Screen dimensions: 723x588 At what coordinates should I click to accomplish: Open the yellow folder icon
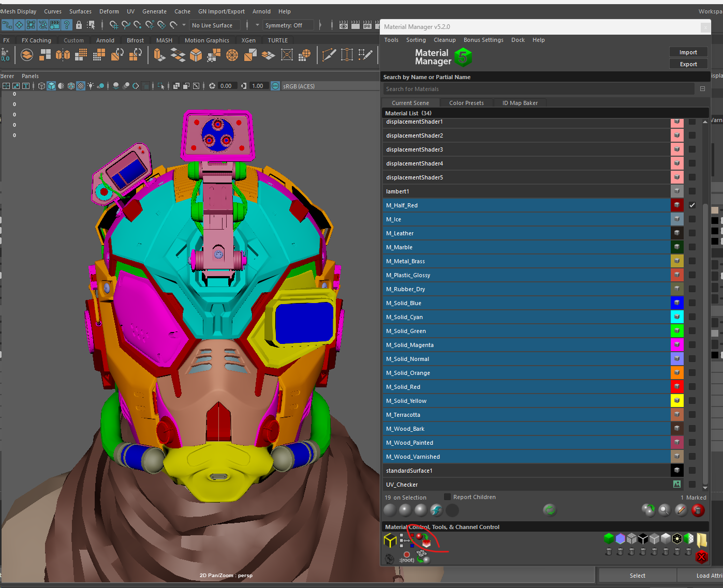click(x=702, y=540)
